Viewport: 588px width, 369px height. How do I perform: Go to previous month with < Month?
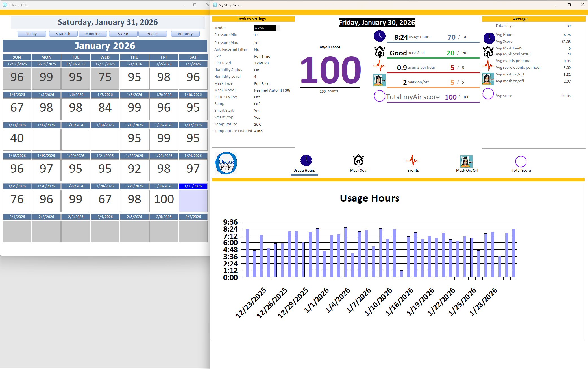click(63, 34)
